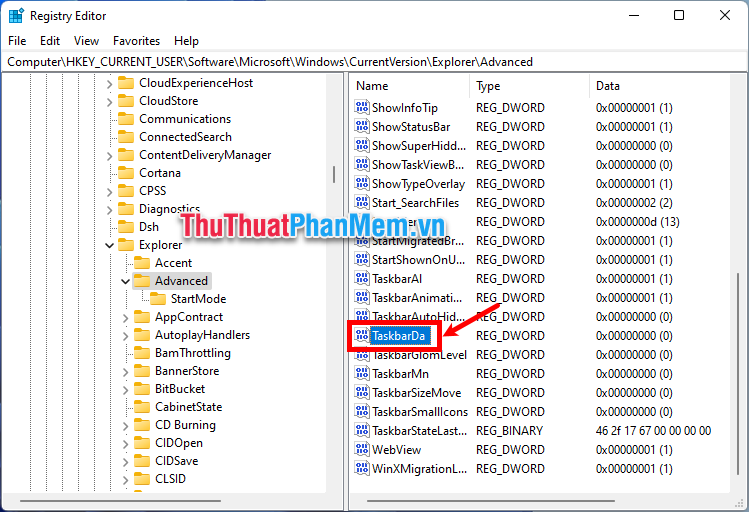This screenshot has height=512, width=749.
Task: Collapse the Advanced key
Action: click(125, 281)
